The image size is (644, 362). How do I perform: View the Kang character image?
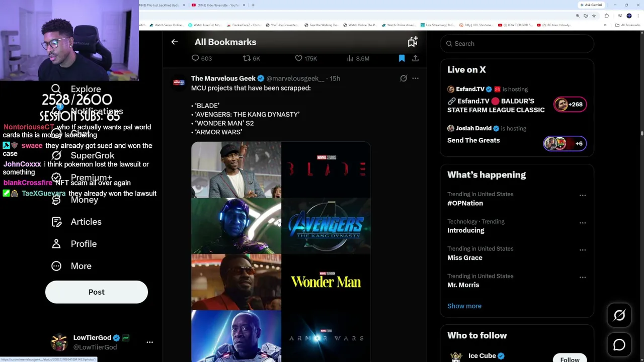(x=236, y=226)
